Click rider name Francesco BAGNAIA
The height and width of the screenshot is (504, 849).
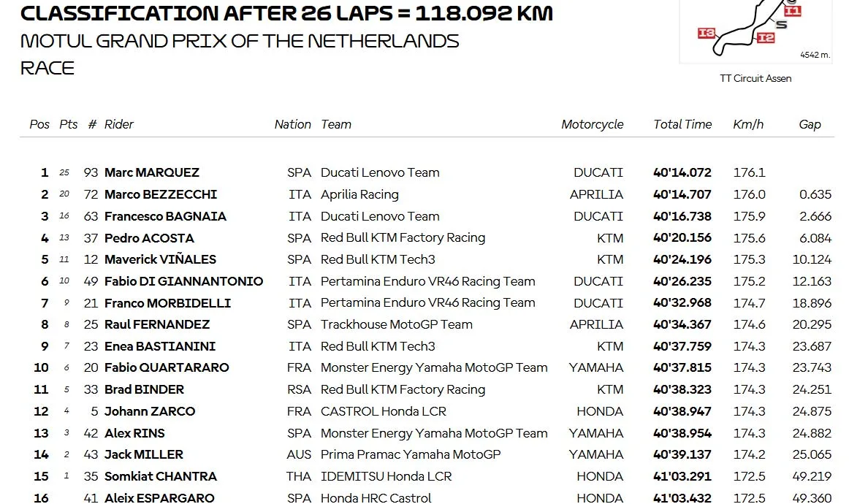pyautogui.click(x=165, y=216)
